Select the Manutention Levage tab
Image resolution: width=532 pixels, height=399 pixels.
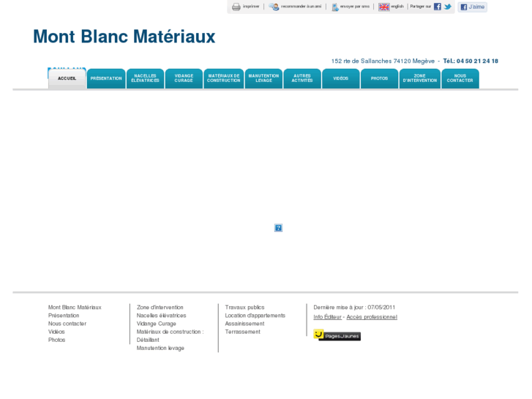(x=263, y=78)
